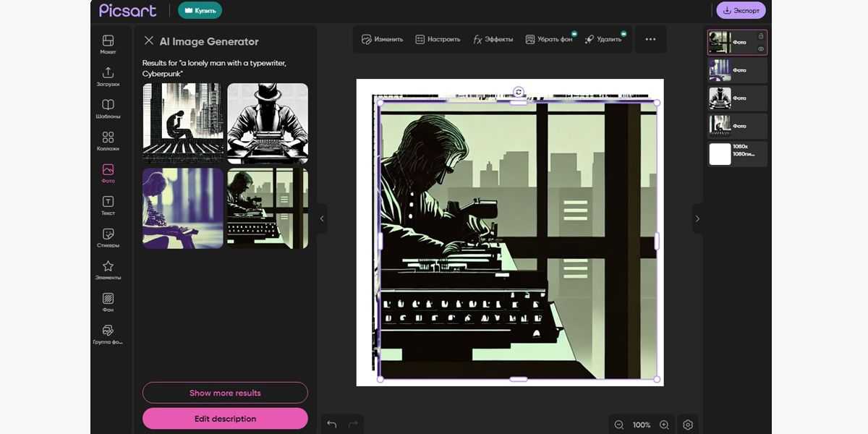Zoom in with the magnifier plus icon
This screenshot has height=434, width=868.
click(664, 425)
